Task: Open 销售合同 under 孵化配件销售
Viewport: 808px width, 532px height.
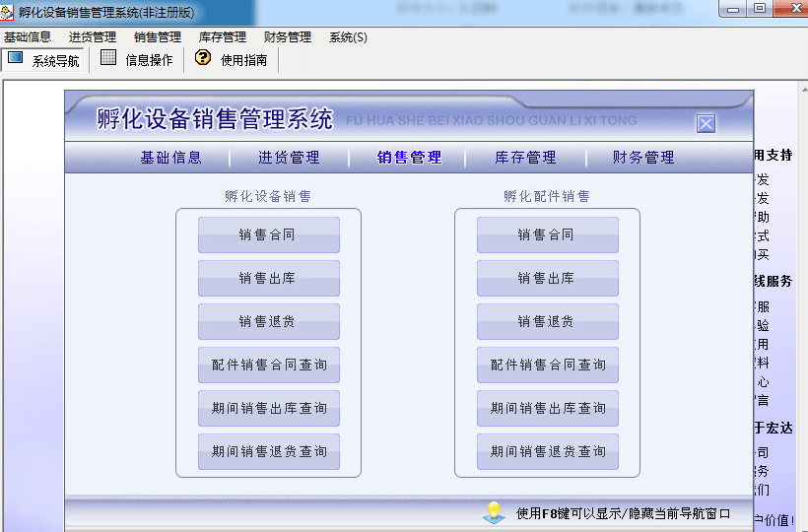Action: [x=547, y=234]
